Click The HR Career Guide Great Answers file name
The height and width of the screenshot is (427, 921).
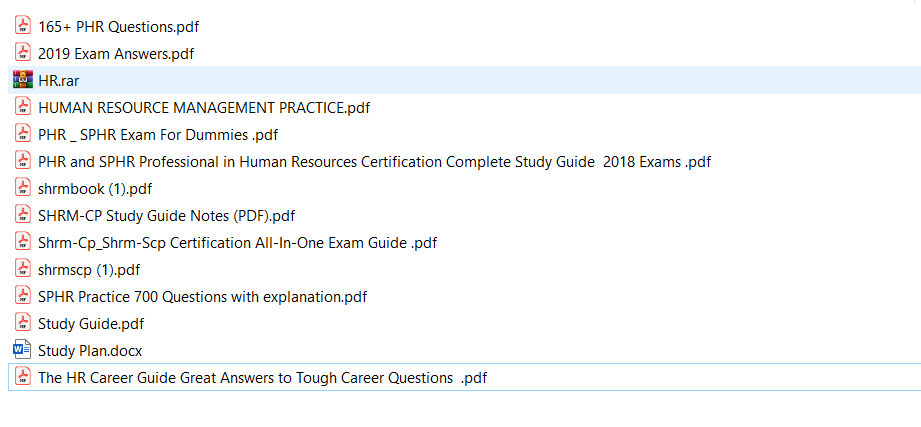coord(262,377)
